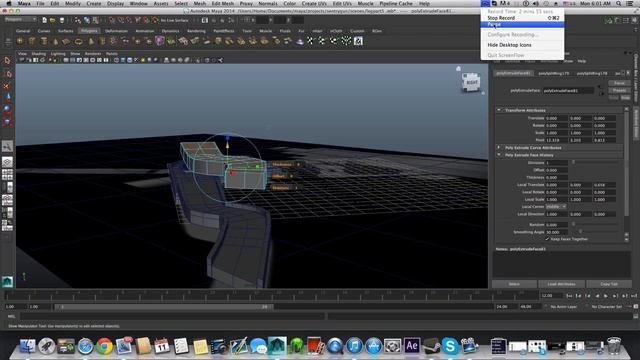The height and width of the screenshot is (360, 640).
Task: Click the Presets button
Action: pyautogui.click(x=619, y=90)
